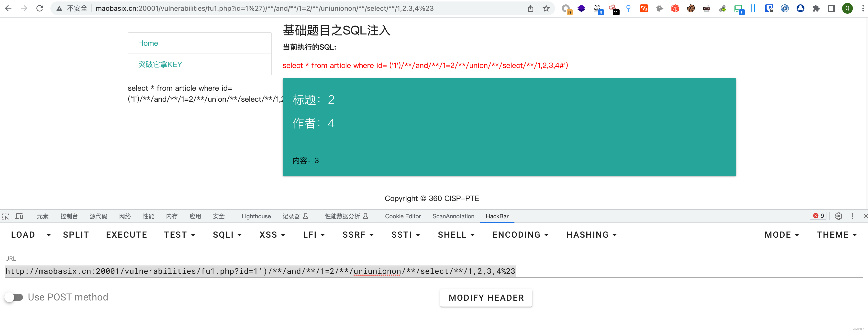
Task: Click the reload page button
Action: pos(39,8)
